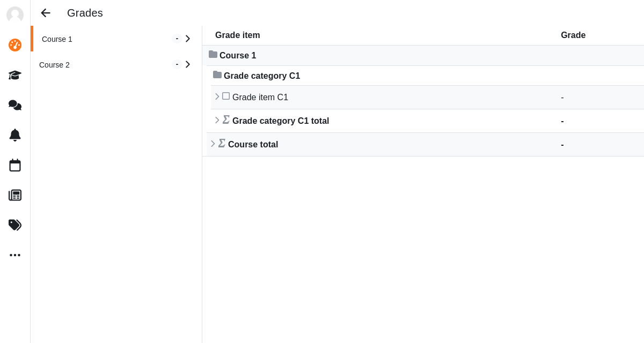Screen dimensions: 644x343
Task: Open messages chat bubbles icon
Action: pyautogui.click(x=15, y=105)
